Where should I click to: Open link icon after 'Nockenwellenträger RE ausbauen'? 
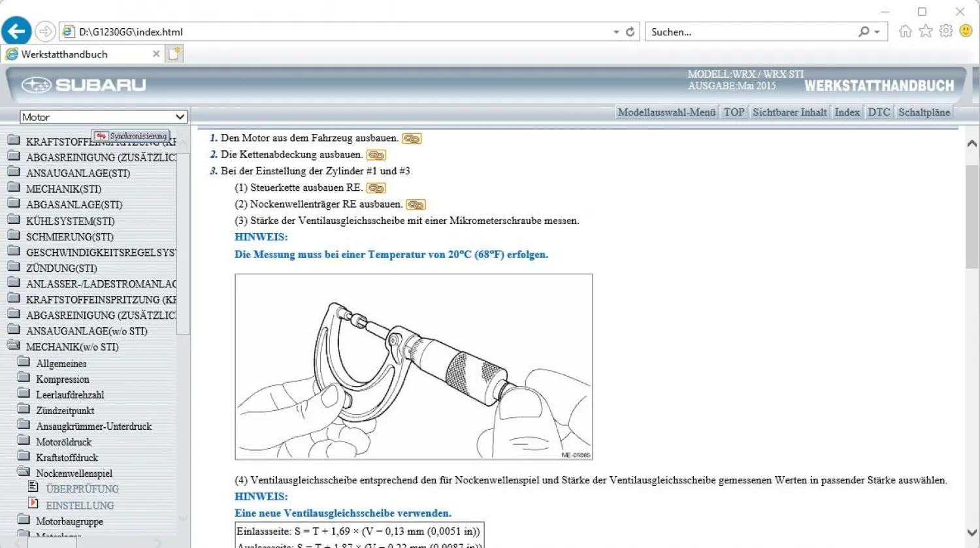pyautogui.click(x=416, y=204)
